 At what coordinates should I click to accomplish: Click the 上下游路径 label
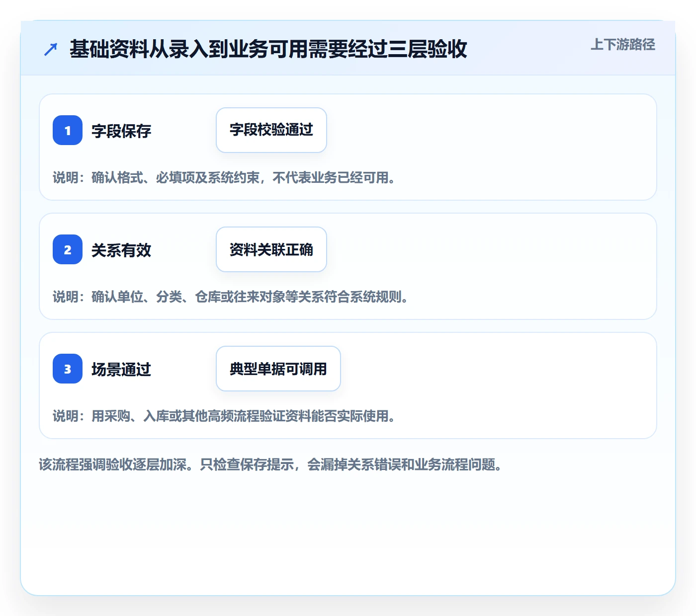tap(623, 44)
